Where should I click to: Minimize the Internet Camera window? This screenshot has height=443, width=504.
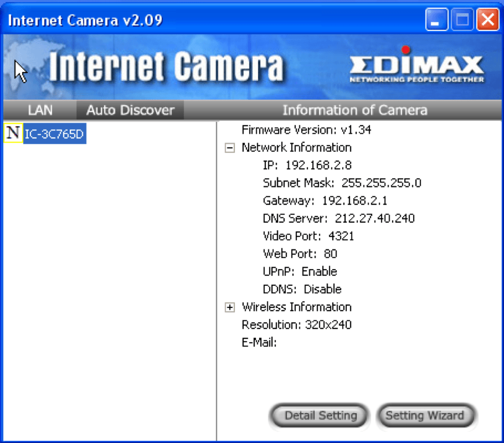pyautogui.click(x=436, y=20)
